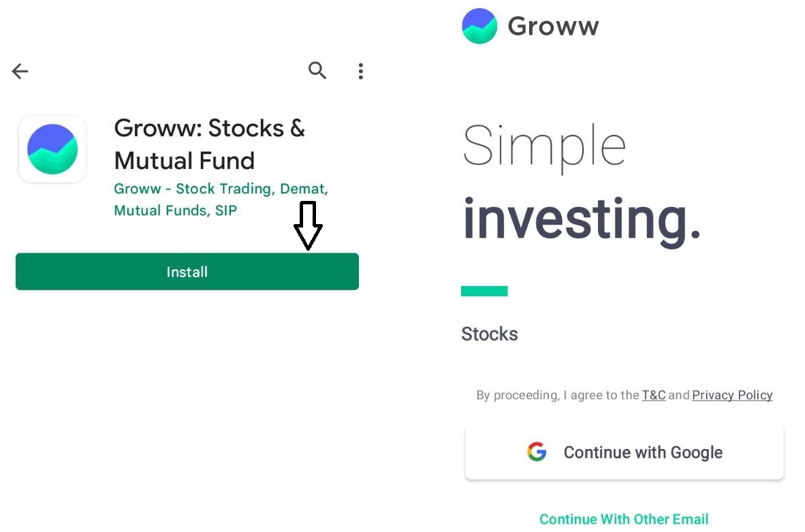This screenshot has height=532, width=805.
Task: Click the Stocks section label
Action: point(489,334)
